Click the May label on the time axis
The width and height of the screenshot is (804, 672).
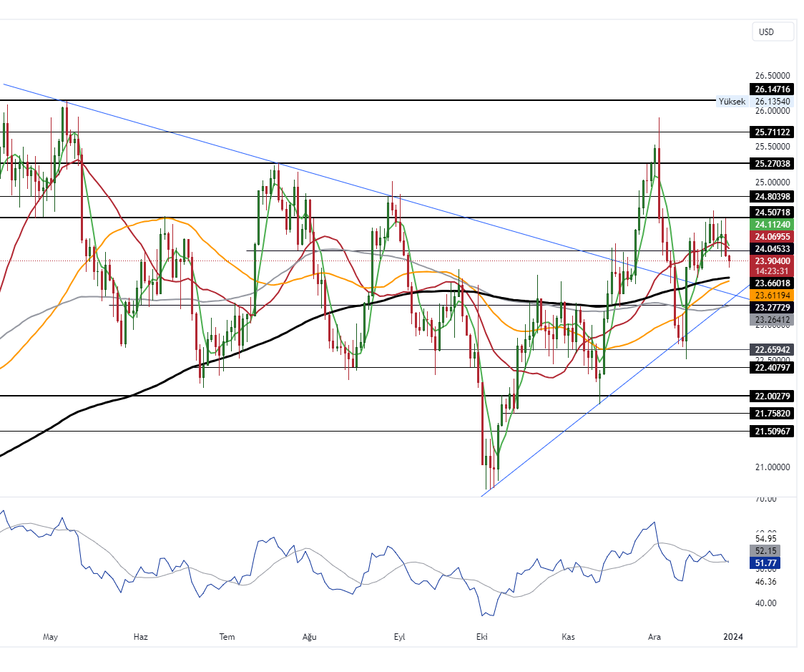(49, 636)
